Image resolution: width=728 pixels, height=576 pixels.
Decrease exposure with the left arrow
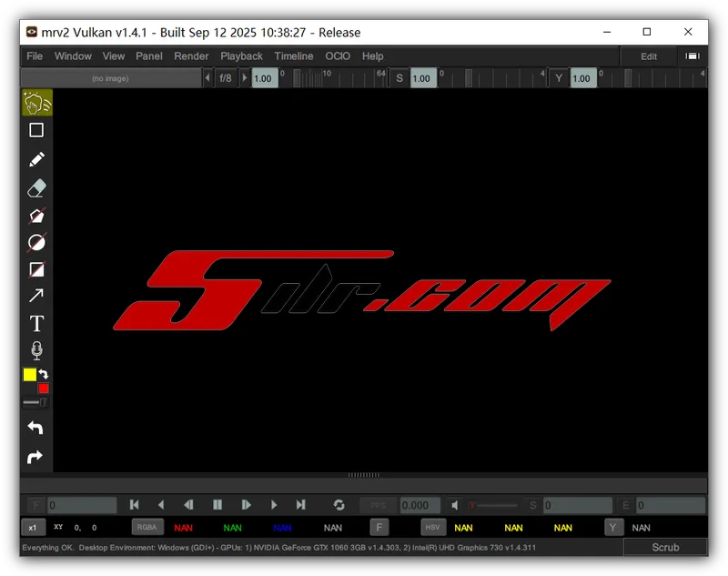pyautogui.click(x=207, y=78)
